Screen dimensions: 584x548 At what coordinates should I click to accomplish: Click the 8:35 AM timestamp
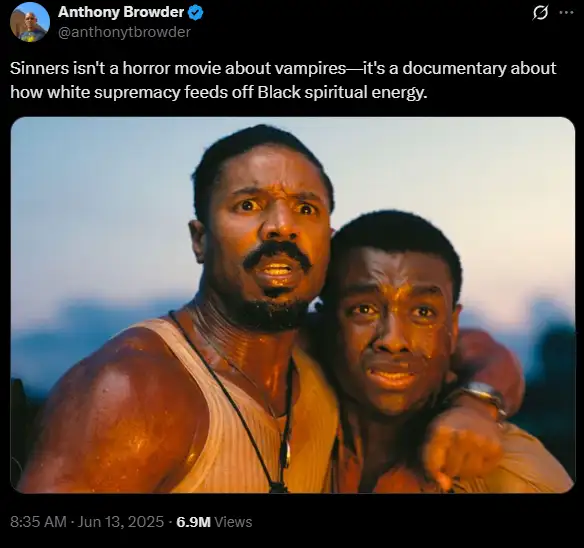38,522
